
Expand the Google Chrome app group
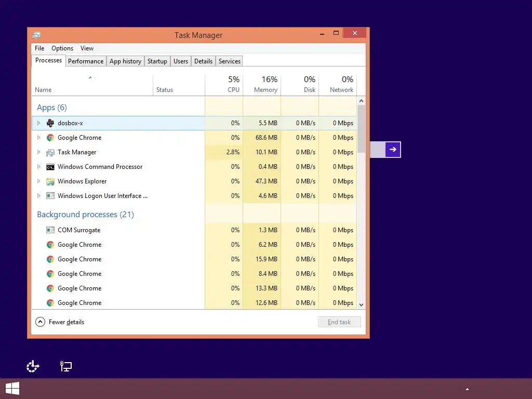pyautogui.click(x=38, y=138)
